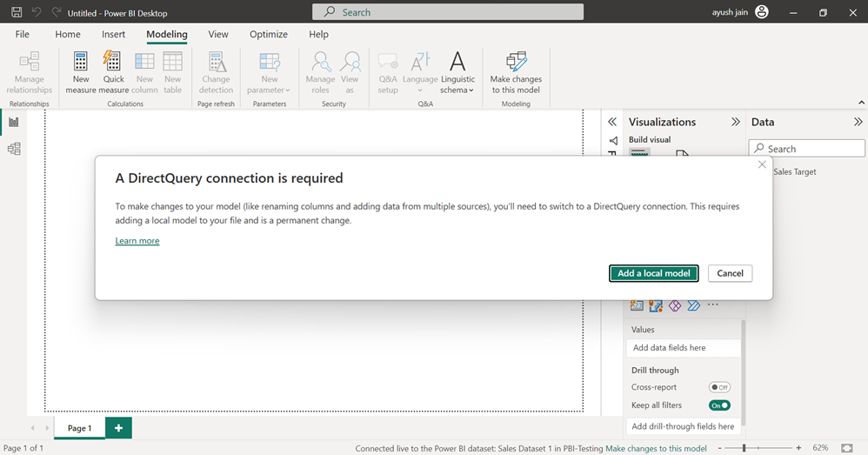Open more visuals ellipsis
The height and width of the screenshot is (455, 868).
click(x=713, y=304)
